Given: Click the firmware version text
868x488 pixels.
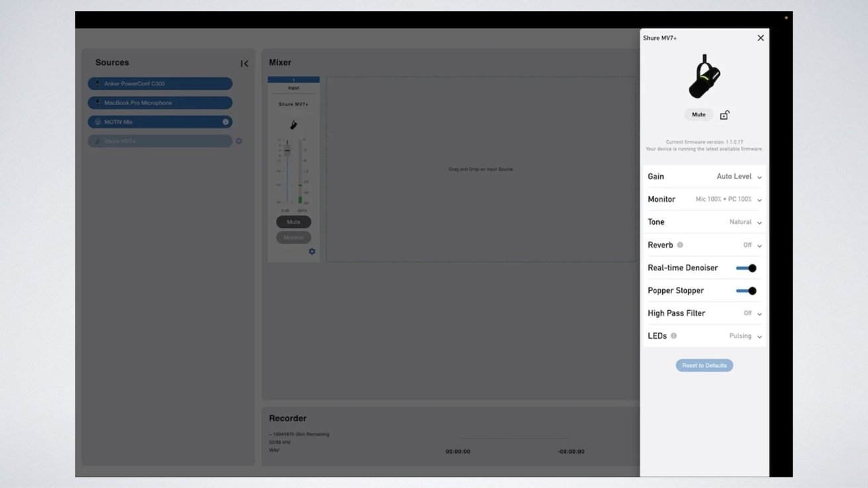Looking at the screenshot, I should coord(704,142).
